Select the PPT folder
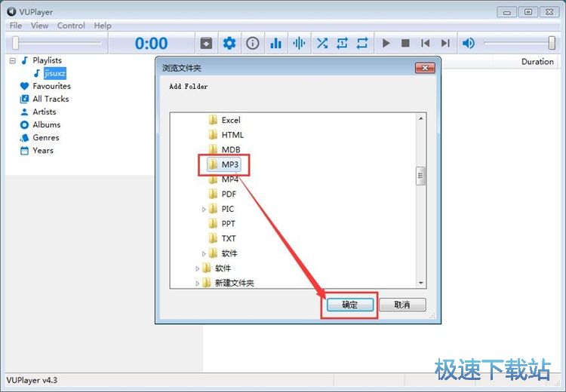 point(229,224)
